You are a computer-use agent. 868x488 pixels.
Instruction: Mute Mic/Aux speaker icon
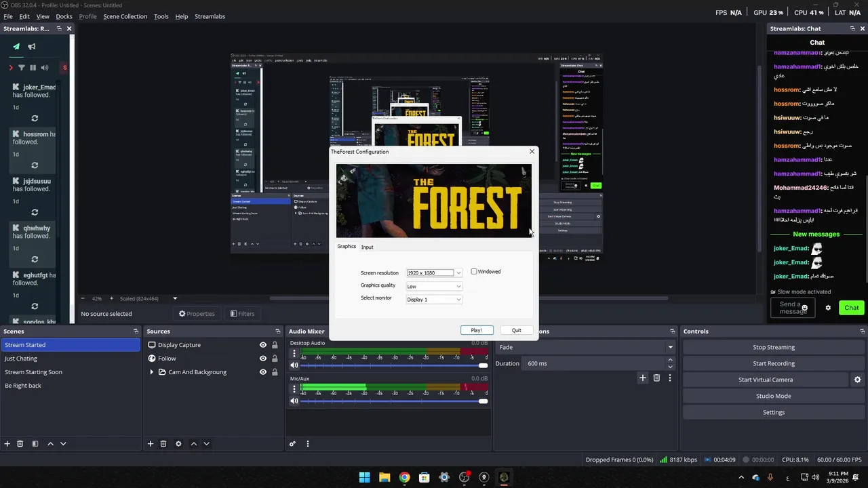[294, 401]
